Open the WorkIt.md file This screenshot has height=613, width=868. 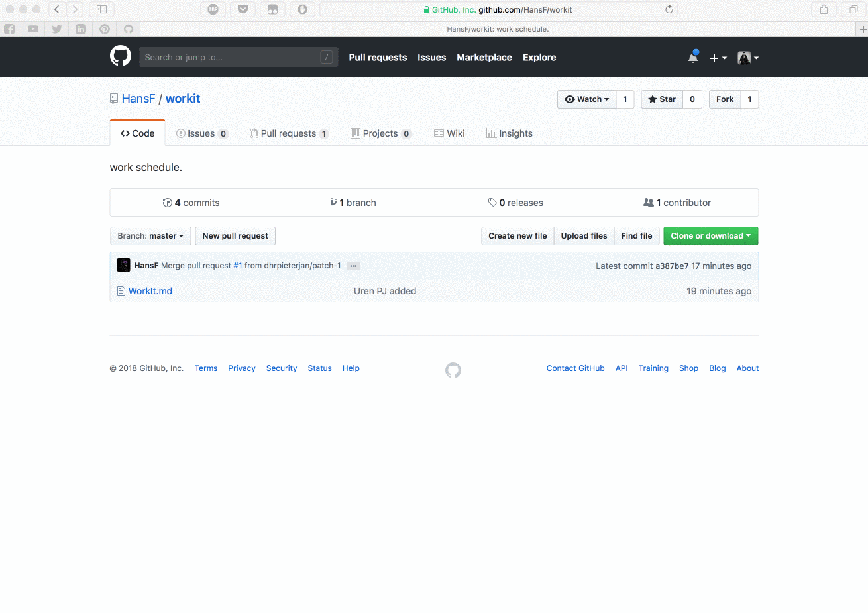click(150, 291)
